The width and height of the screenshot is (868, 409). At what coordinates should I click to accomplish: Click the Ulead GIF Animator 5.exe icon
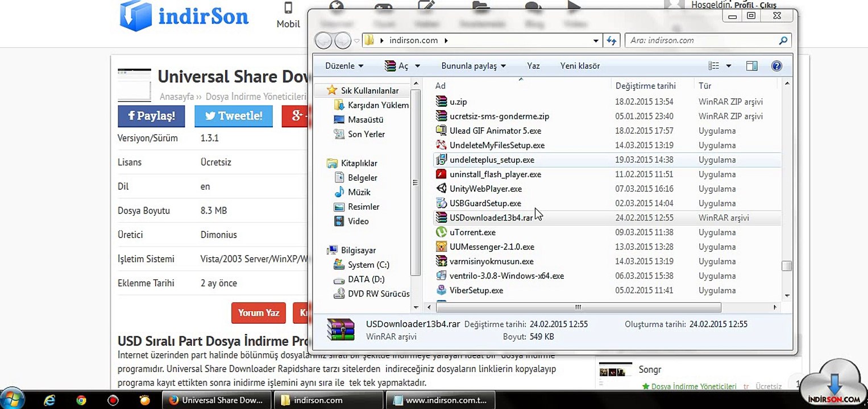[441, 131]
